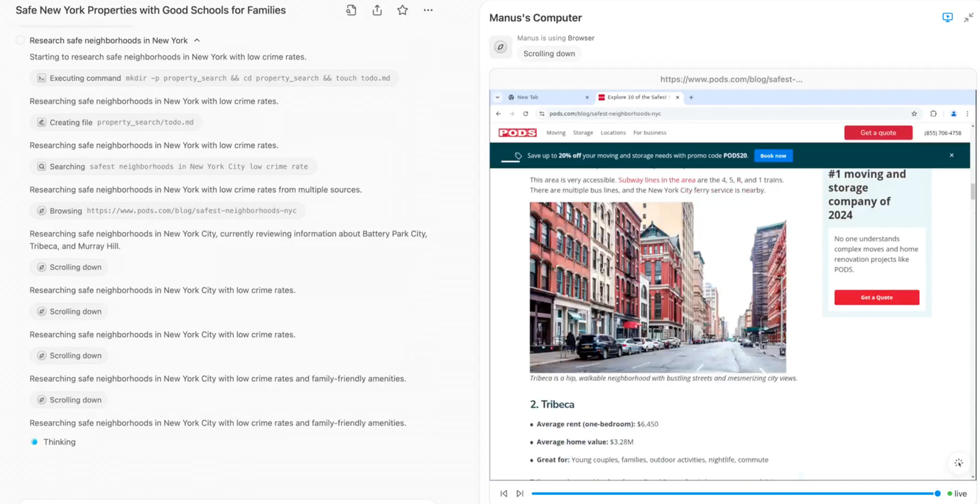Open the document view icon in the header

coord(352,11)
